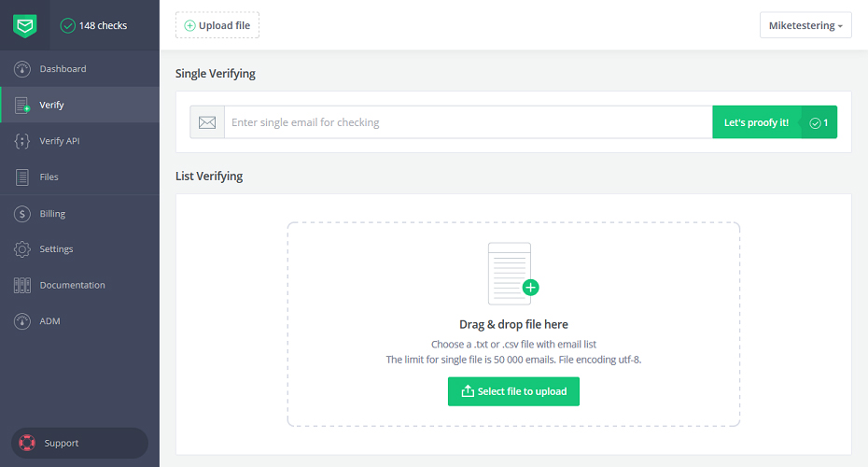Open the Support chat button
This screenshot has height=467, width=868.
coord(79,443)
